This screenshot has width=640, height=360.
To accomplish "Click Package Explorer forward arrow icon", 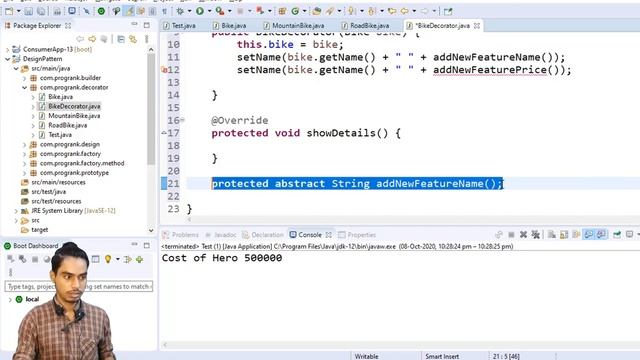I will pyautogui.click(x=92, y=39).
